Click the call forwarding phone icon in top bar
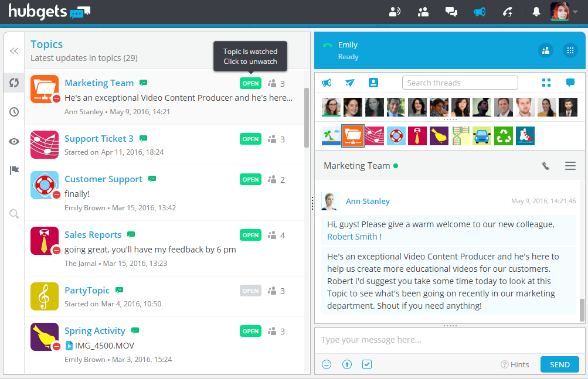588x379 pixels. pyautogui.click(x=508, y=12)
